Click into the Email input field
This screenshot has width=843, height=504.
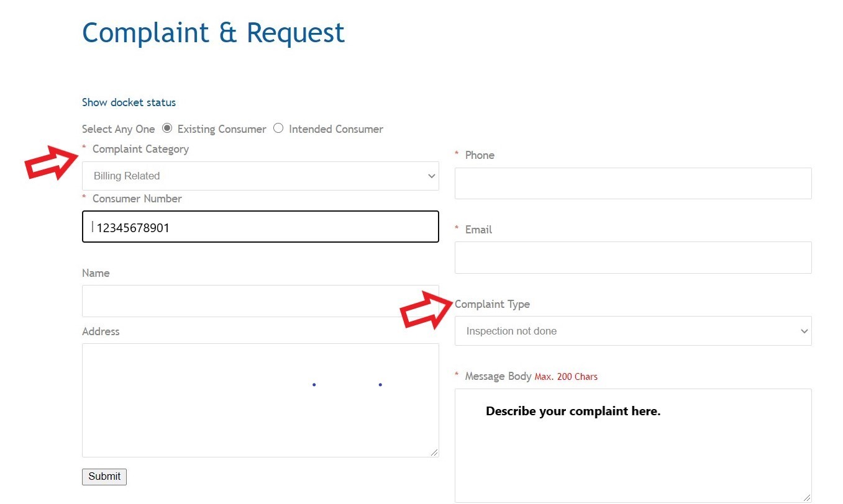click(633, 258)
